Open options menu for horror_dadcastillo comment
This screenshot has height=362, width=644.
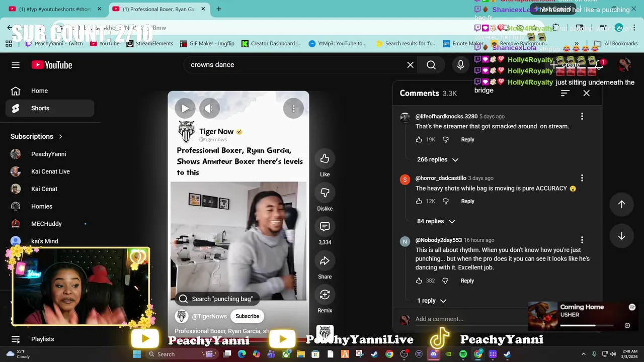pyautogui.click(x=582, y=178)
